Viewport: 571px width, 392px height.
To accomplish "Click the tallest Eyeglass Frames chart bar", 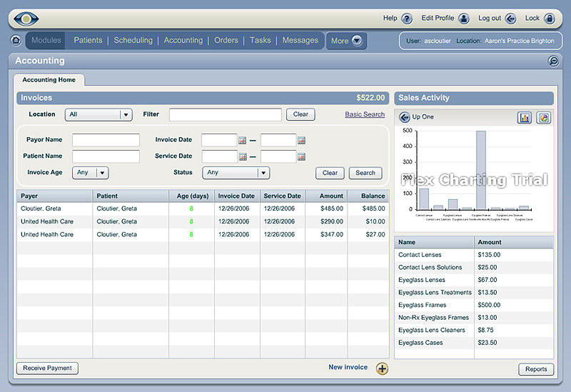I will point(481,170).
